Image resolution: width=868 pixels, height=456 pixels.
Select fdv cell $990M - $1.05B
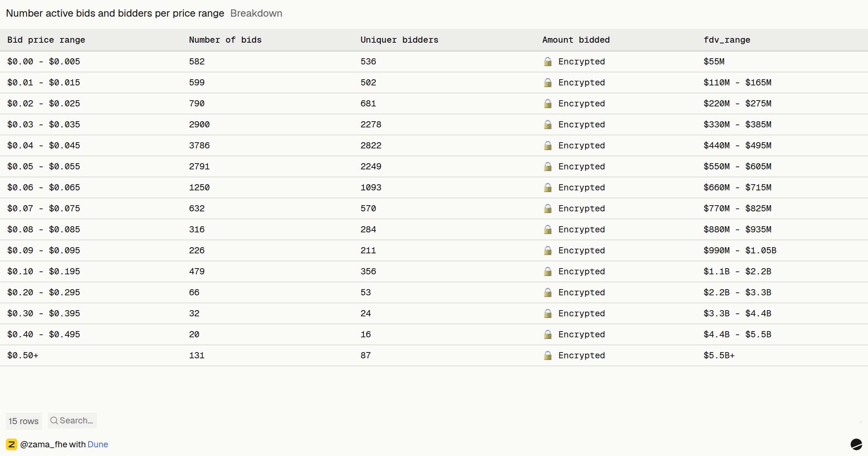740,250
